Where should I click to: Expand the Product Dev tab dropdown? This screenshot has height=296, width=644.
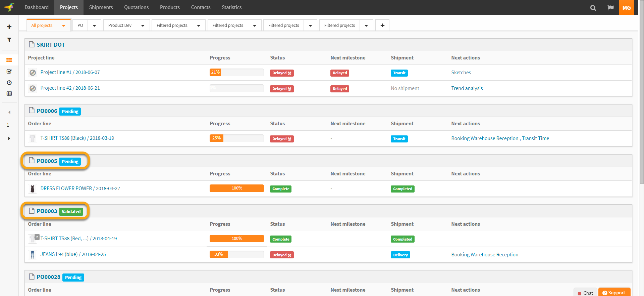pyautogui.click(x=143, y=26)
